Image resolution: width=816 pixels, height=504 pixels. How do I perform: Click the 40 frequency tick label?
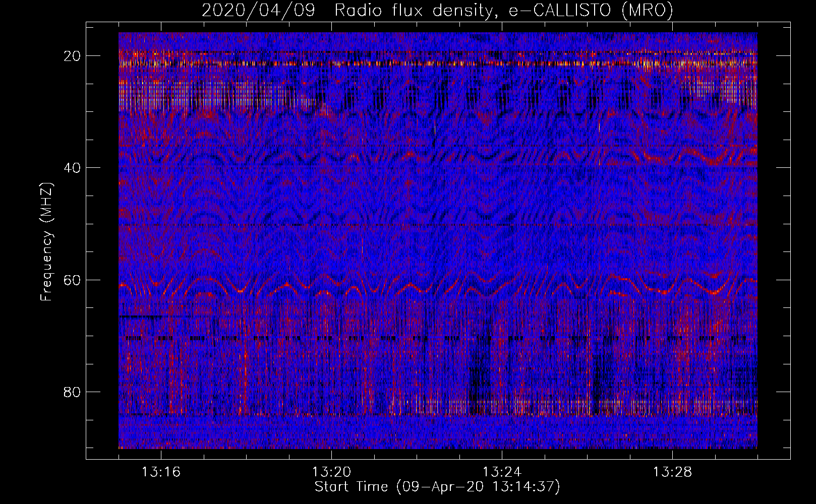[x=73, y=167]
